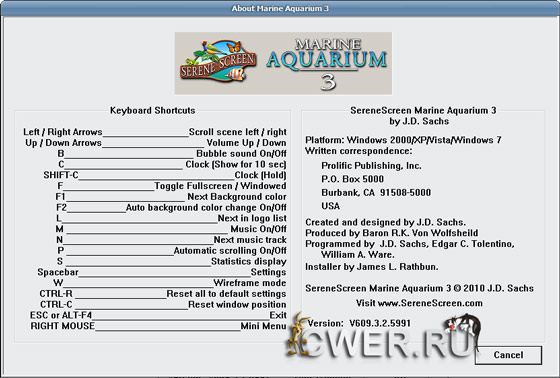Image resolution: width=560 pixels, height=378 pixels.
Task: Click the 'P.O. Box 5000' line
Action: click(352, 179)
